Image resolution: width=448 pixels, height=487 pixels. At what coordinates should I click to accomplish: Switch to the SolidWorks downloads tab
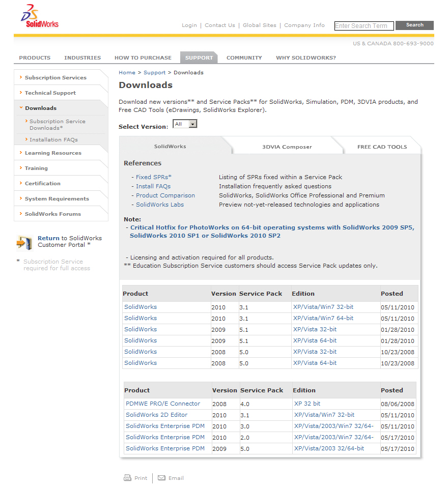point(170,146)
